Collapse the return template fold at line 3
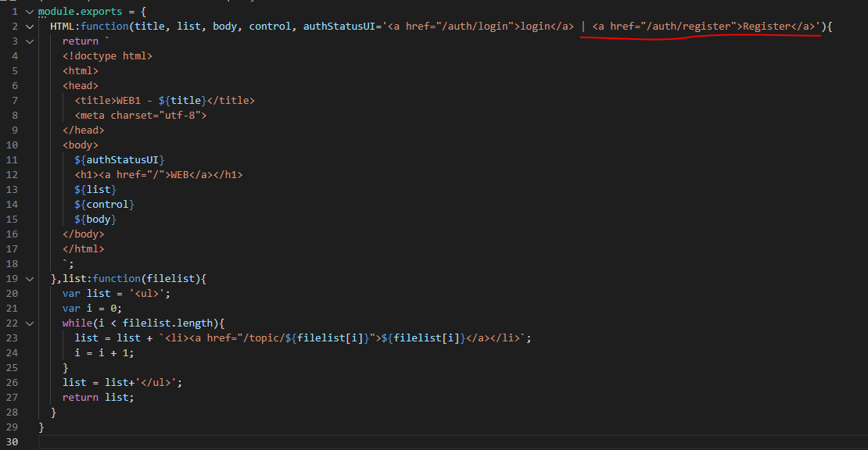 (30, 41)
